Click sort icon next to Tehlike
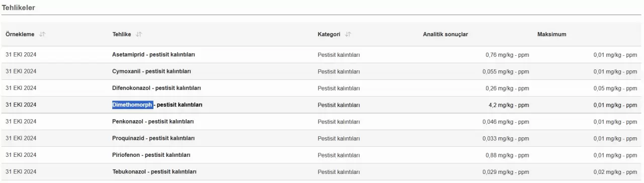The width and height of the screenshot is (644, 183). (139, 34)
